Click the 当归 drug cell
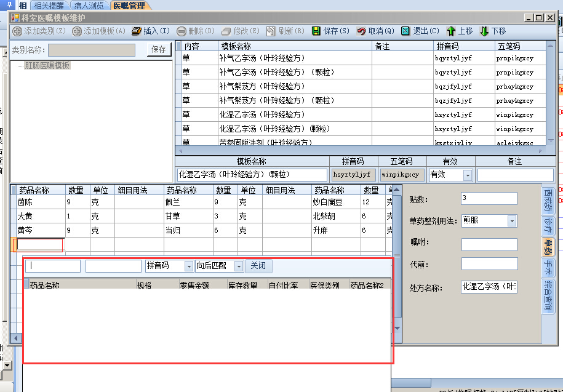Image resolution: width=563 pixels, height=392 pixels. [x=188, y=230]
